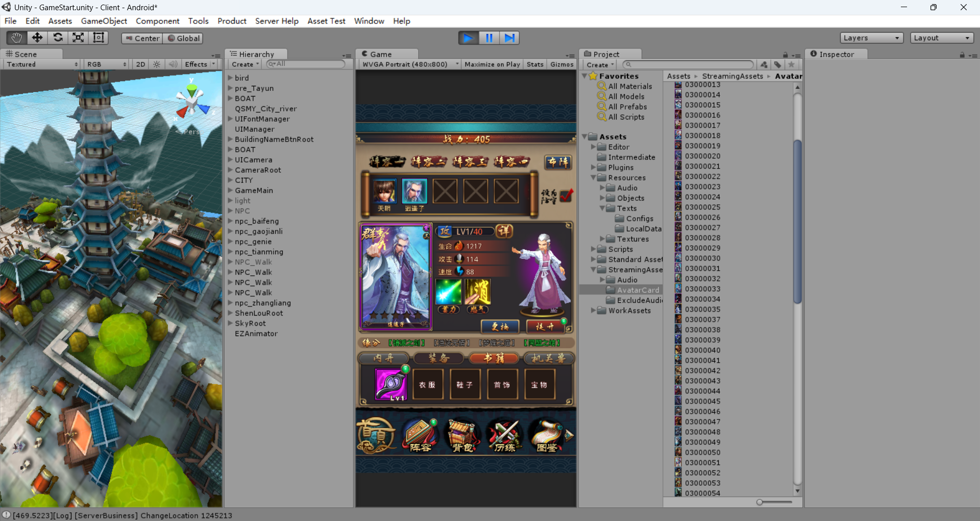Open the Textured shading dropdown
This screenshot has width=980, height=521.
(42, 64)
